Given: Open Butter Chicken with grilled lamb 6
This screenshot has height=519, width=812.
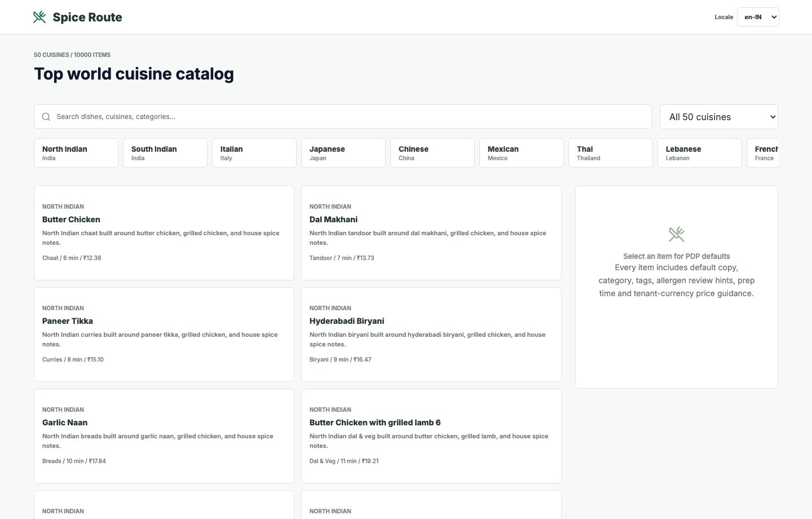Looking at the screenshot, I should tap(431, 436).
